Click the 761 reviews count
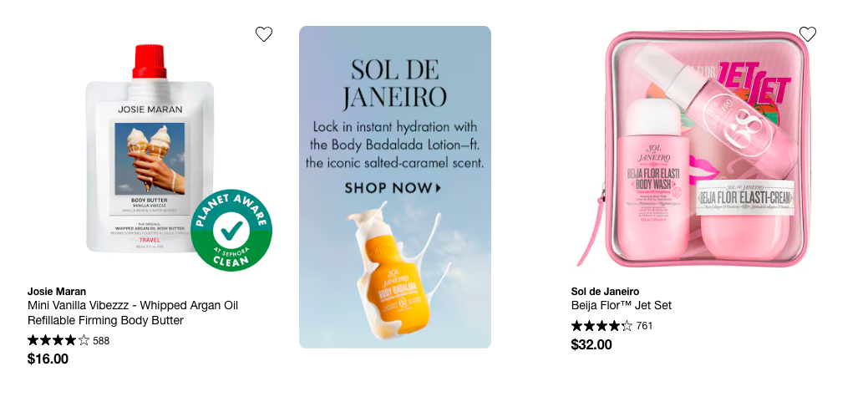 pyautogui.click(x=644, y=326)
